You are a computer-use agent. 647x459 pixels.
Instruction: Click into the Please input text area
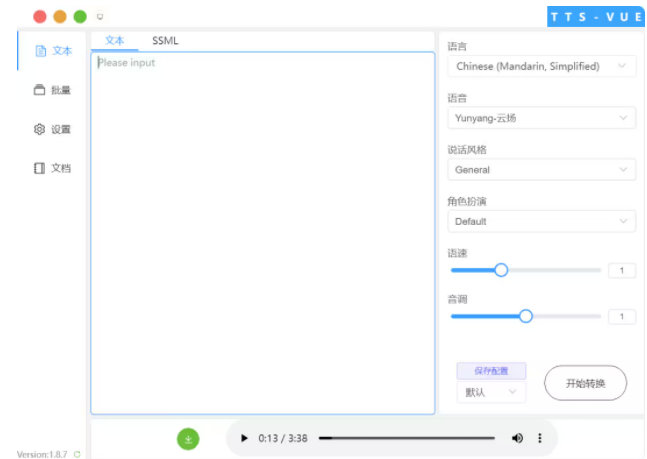click(x=263, y=233)
